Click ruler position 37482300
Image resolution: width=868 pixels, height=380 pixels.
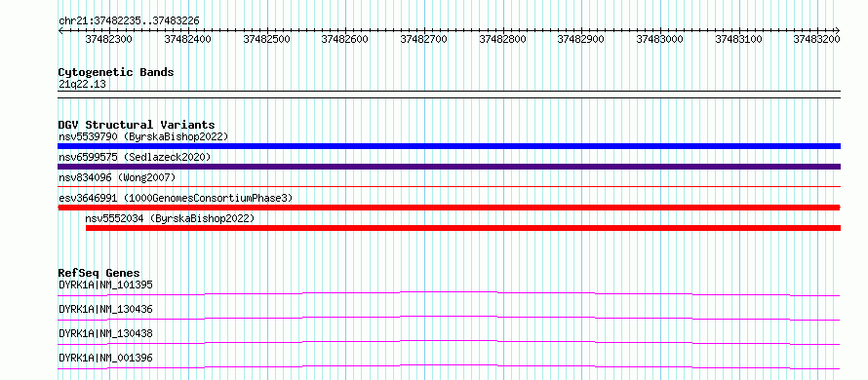(x=109, y=39)
